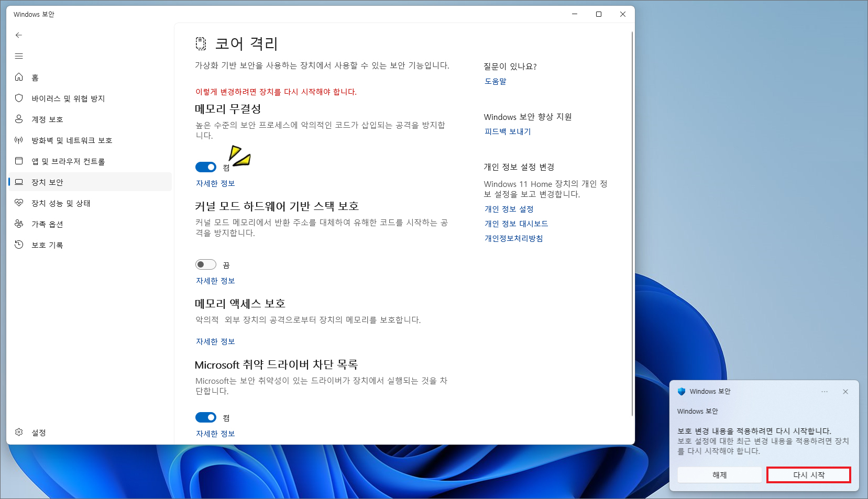Open 계정 보호 menu item
This screenshot has height=499, width=868.
(90, 119)
